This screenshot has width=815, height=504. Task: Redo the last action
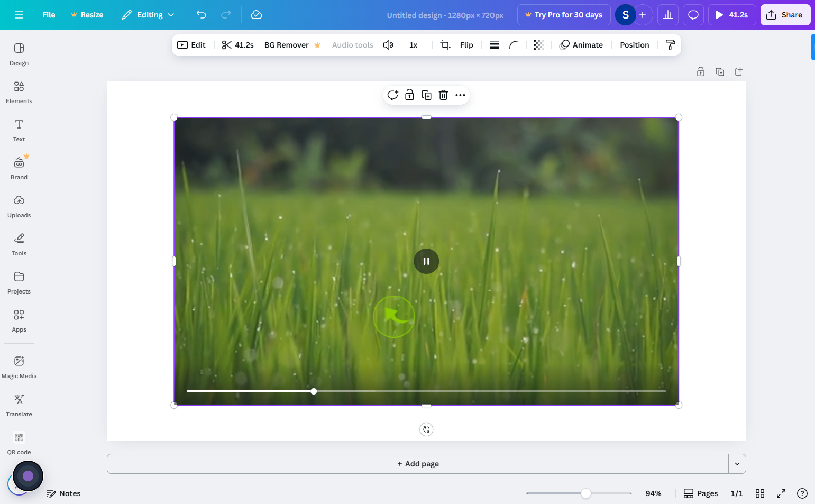click(226, 15)
